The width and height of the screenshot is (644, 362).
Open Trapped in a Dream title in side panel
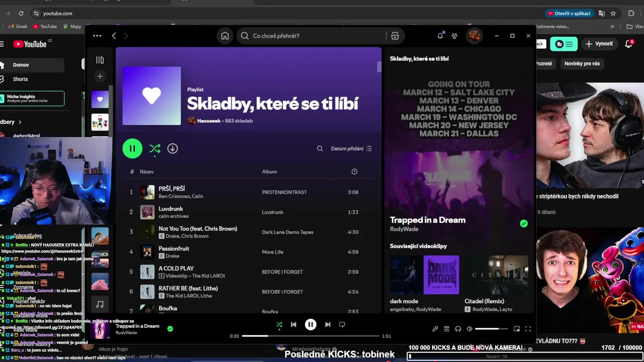428,220
